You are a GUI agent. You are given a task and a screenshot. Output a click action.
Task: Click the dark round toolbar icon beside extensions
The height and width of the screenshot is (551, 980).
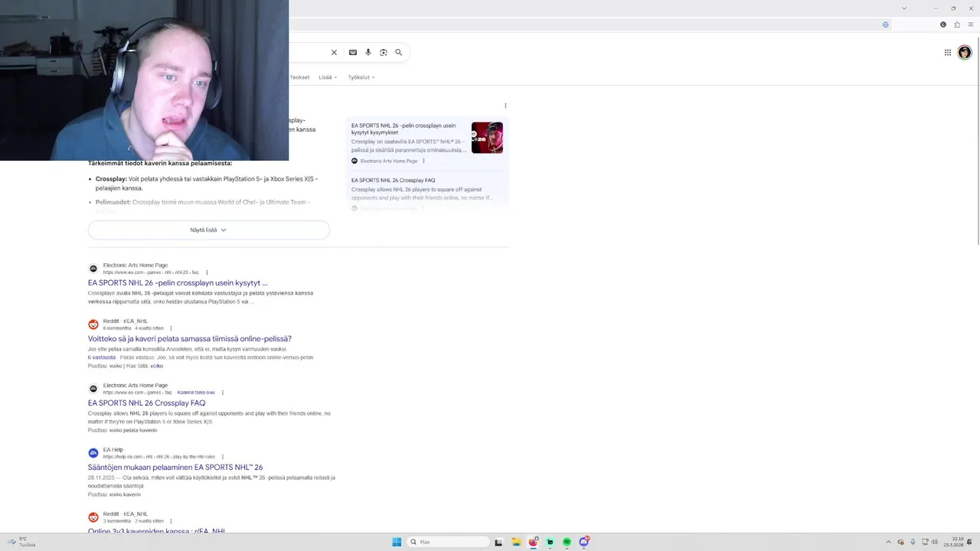coord(943,24)
